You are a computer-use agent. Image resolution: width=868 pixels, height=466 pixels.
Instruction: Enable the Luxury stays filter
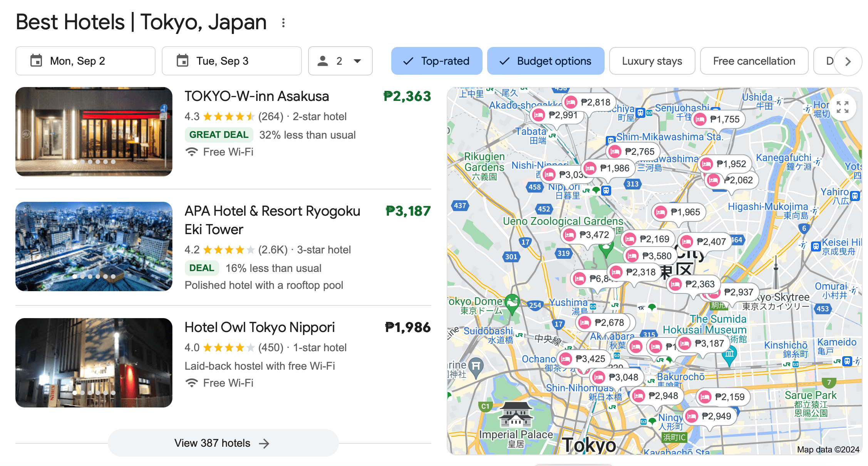[x=652, y=61]
